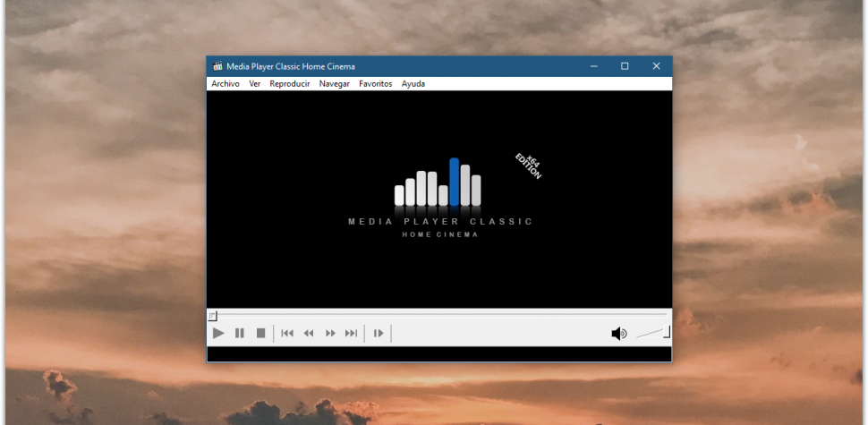Skip to the previous file

[x=287, y=333]
